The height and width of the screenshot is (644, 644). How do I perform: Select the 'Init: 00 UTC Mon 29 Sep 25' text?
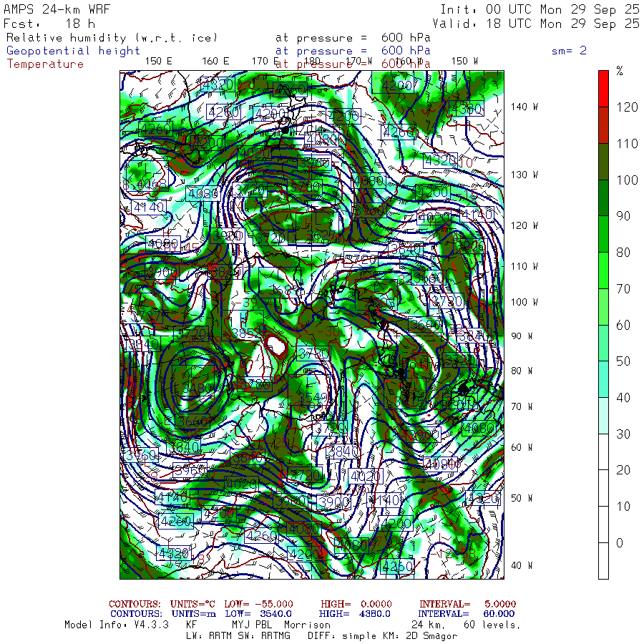(540, 9)
